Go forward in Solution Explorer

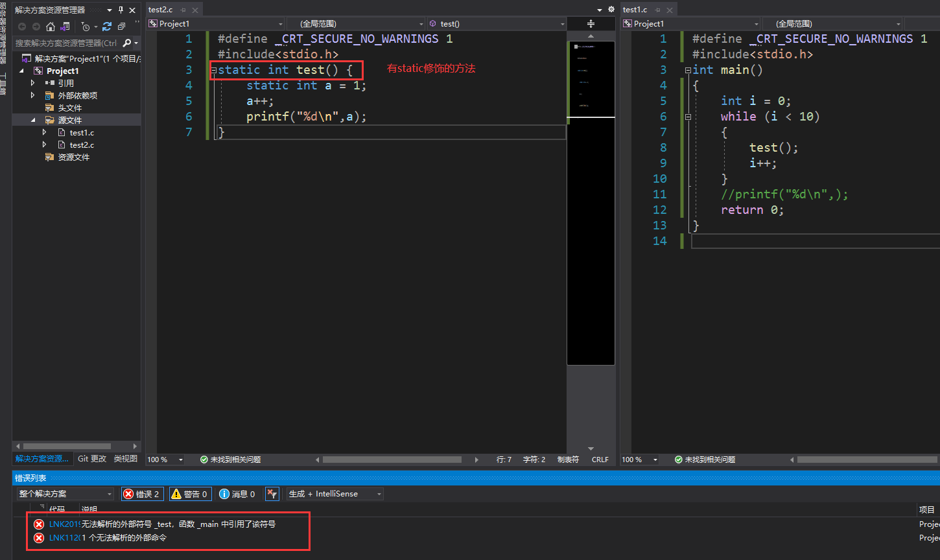click(x=36, y=27)
